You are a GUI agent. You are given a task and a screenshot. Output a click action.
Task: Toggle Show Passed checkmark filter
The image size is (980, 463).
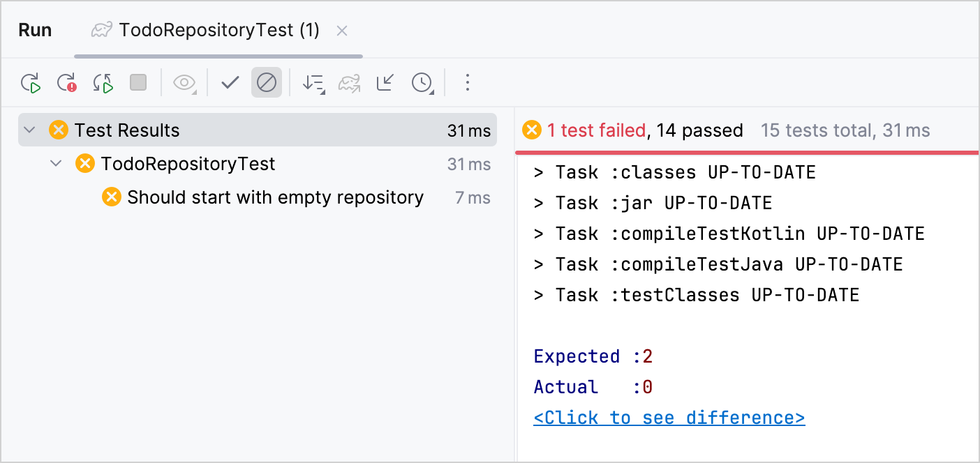pos(230,83)
